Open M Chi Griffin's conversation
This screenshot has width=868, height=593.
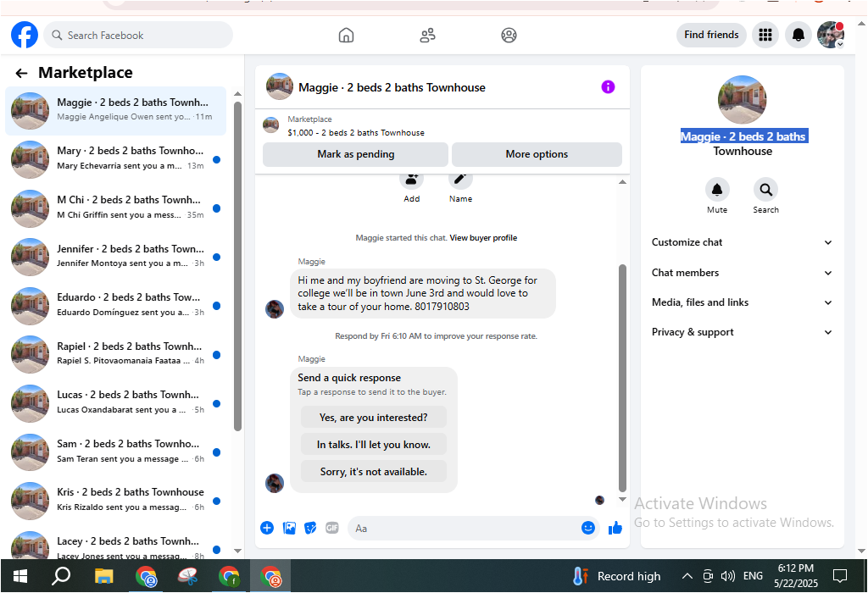point(115,208)
